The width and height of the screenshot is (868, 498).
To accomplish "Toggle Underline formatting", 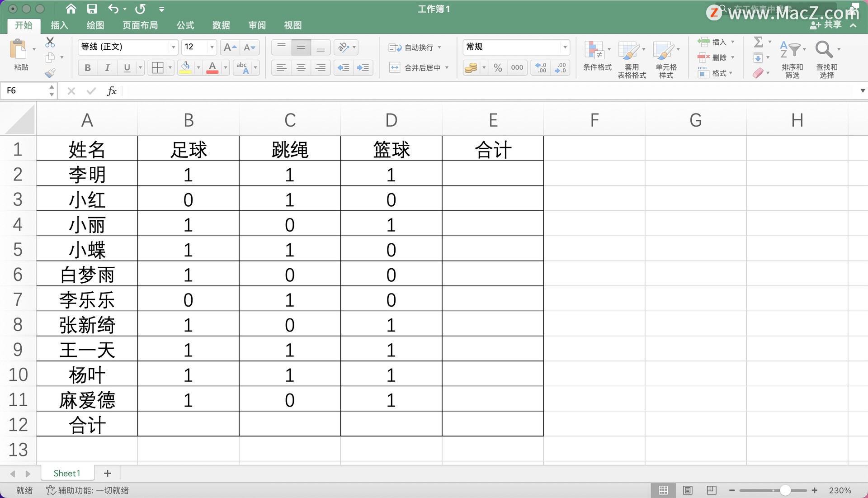I will (127, 68).
